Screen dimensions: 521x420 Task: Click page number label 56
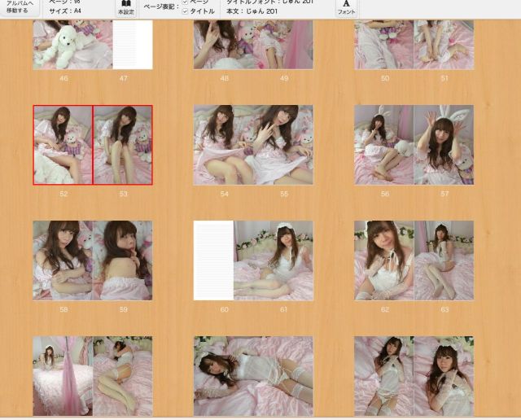[385, 194]
